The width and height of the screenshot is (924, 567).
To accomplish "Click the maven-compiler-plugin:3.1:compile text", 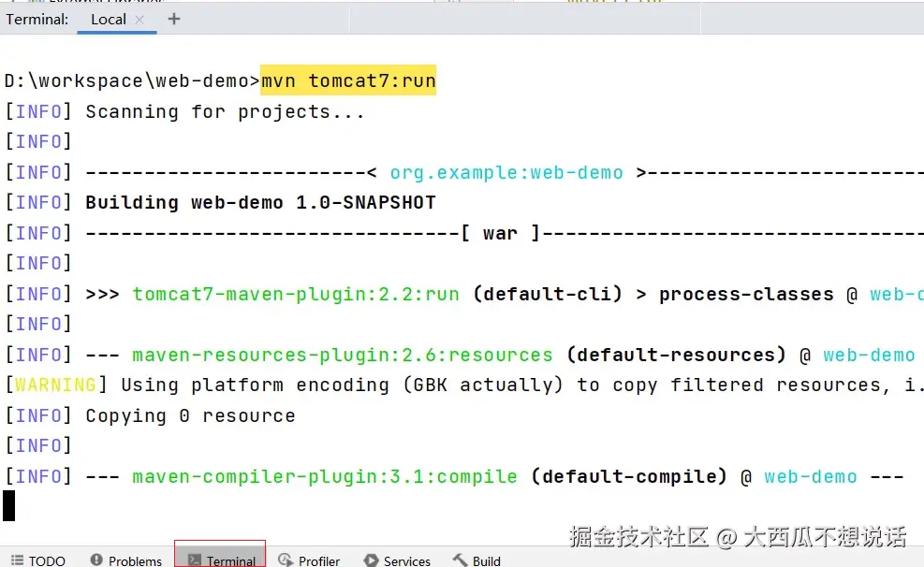I will (325, 476).
